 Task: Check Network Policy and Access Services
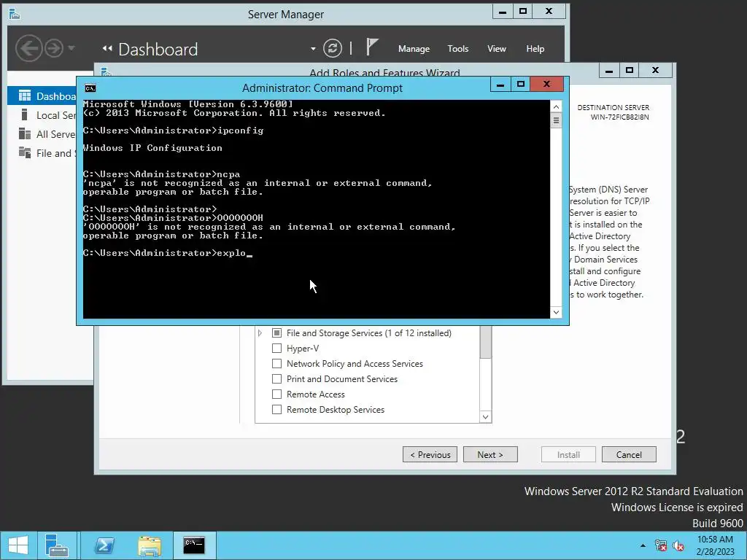(276, 363)
